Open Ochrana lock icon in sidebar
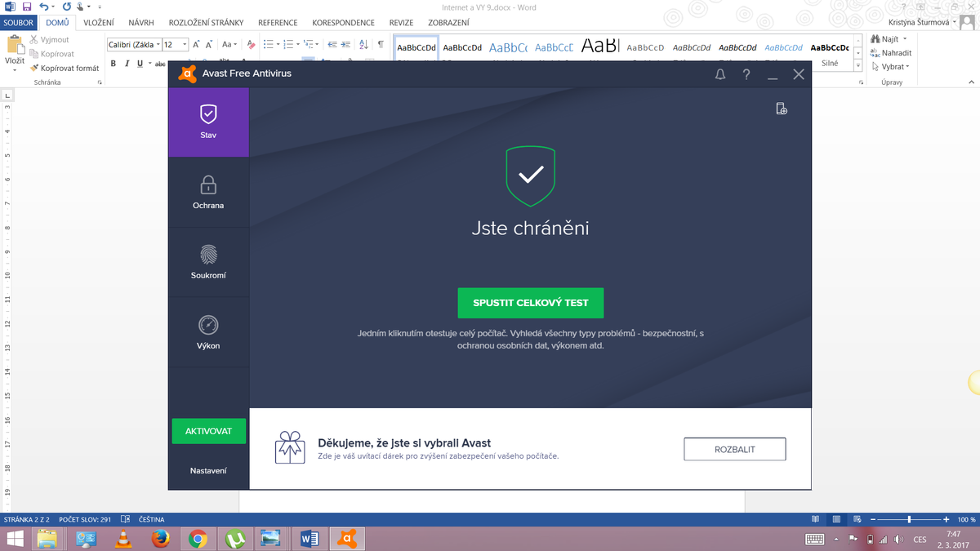The image size is (980, 551). 208,192
